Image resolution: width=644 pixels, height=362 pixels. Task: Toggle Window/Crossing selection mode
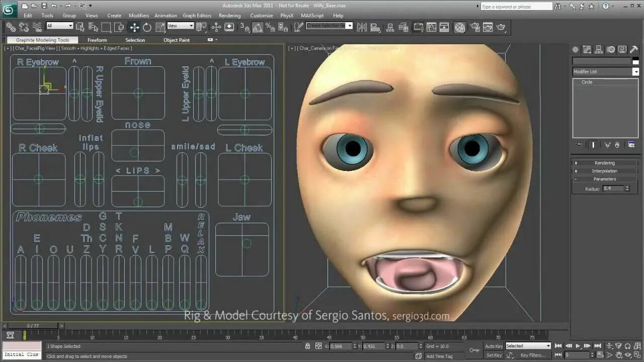coord(119,27)
